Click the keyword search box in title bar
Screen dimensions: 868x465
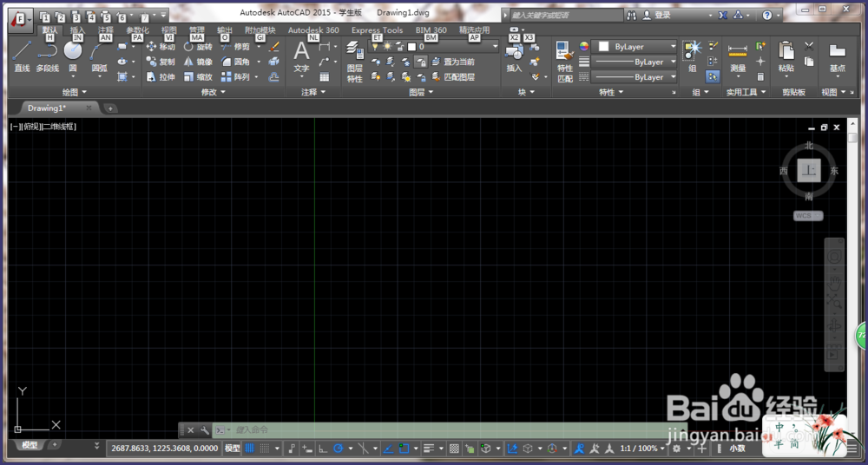pyautogui.click(x=566, y=16)
